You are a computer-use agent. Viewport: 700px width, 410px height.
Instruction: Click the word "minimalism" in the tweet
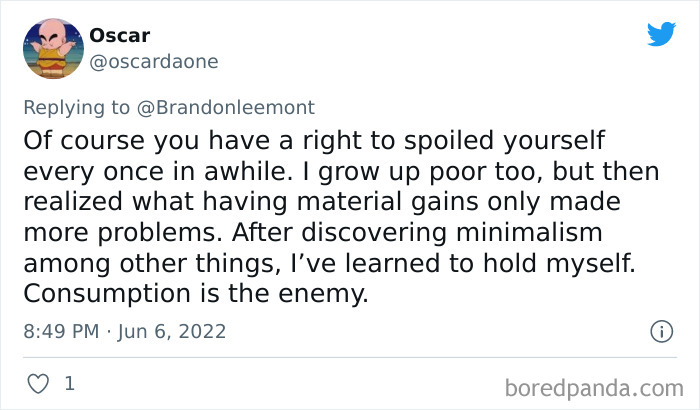(x=529, y=232)
